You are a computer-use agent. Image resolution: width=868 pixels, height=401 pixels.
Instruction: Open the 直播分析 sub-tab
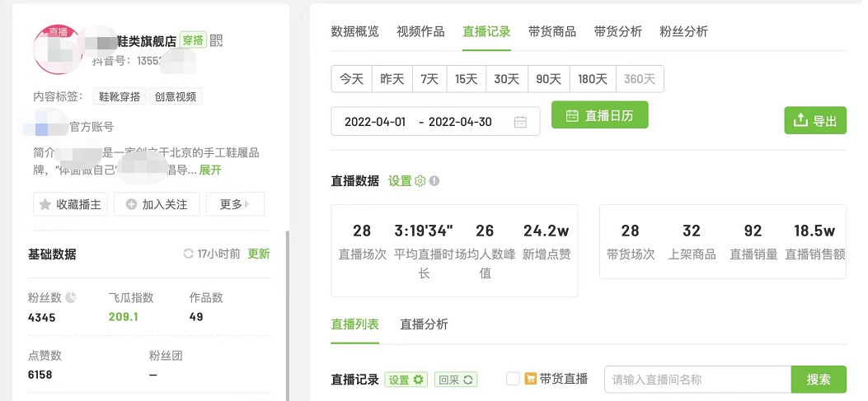click(x=424, y=324)
